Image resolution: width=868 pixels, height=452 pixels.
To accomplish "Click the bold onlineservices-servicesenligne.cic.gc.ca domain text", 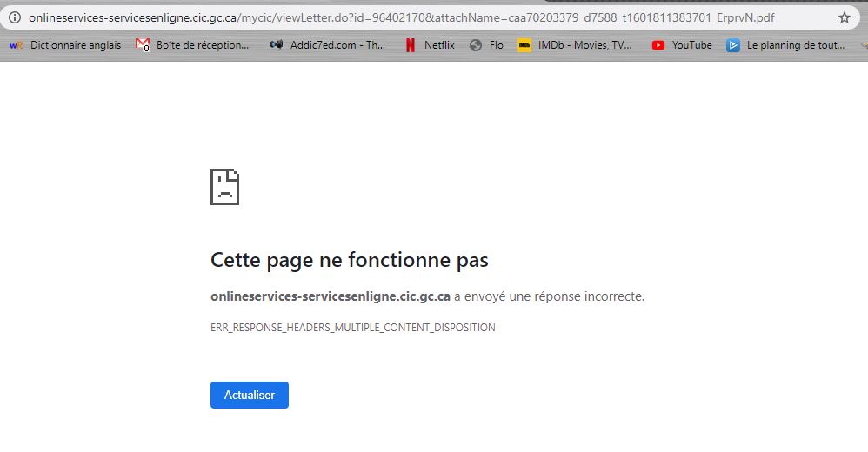I will pyautogui.click(x=331, y=296).
